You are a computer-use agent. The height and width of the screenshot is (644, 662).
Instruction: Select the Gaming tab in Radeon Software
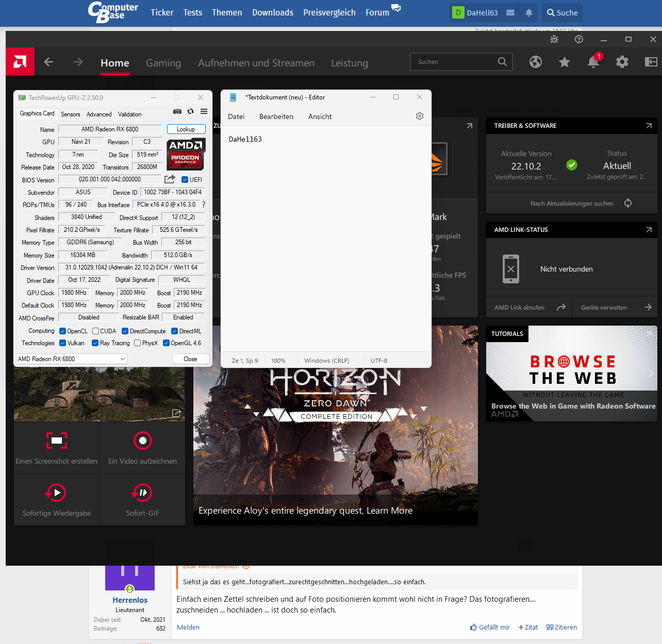point(163,63)
